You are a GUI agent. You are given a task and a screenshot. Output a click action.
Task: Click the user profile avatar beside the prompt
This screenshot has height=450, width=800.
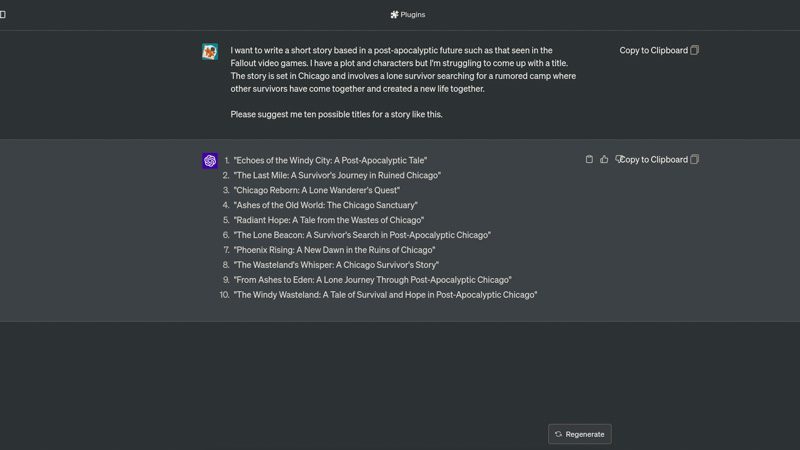pyautogui.click(x=210, y=52)
